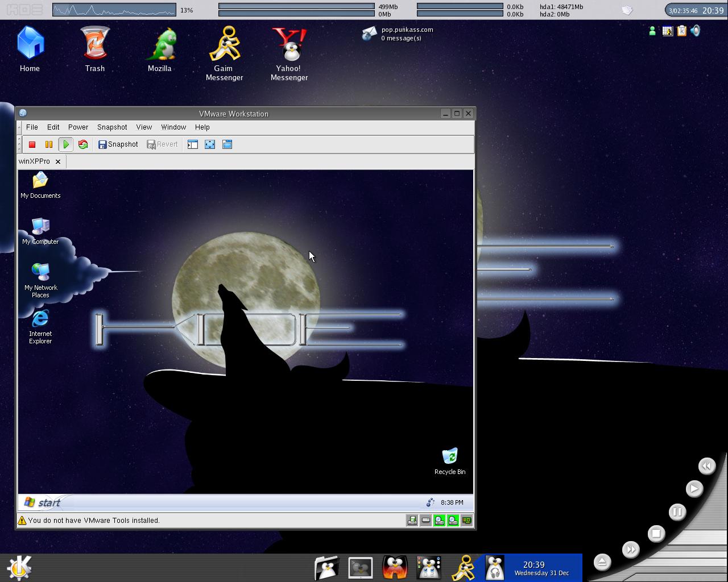The height and width of the screenshot is (582, 728).
Task: Click the last network adapter icon in status bar
Action: click(467, 521)
